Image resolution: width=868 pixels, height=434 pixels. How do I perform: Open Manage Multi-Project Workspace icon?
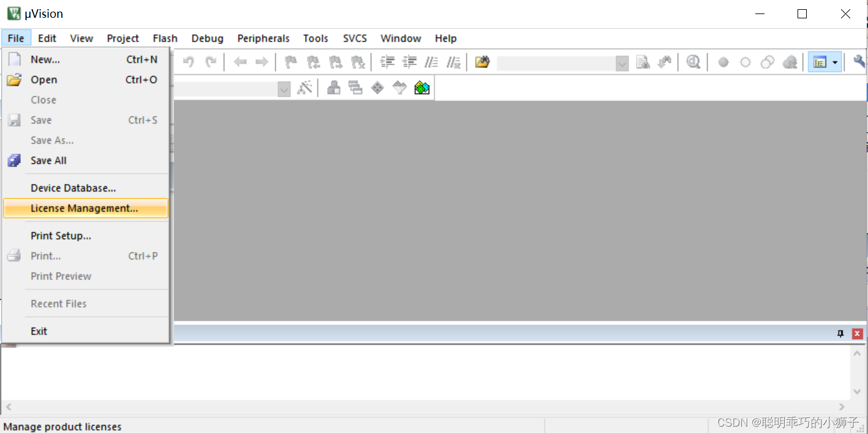[355, 88]
